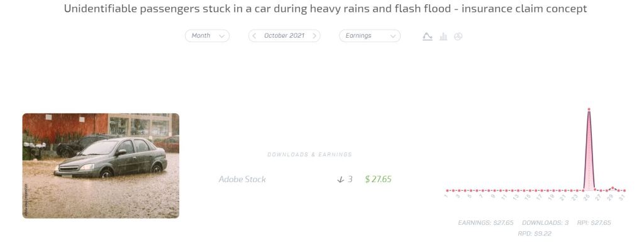644x252 pixels.
Task: Open the flooded car photo thumbnail
Action: [x=101, y=166]
